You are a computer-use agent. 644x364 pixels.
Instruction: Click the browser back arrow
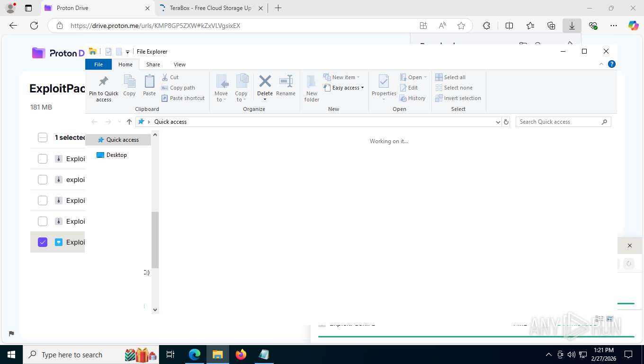pyautogui.click(x=13, y=26)
